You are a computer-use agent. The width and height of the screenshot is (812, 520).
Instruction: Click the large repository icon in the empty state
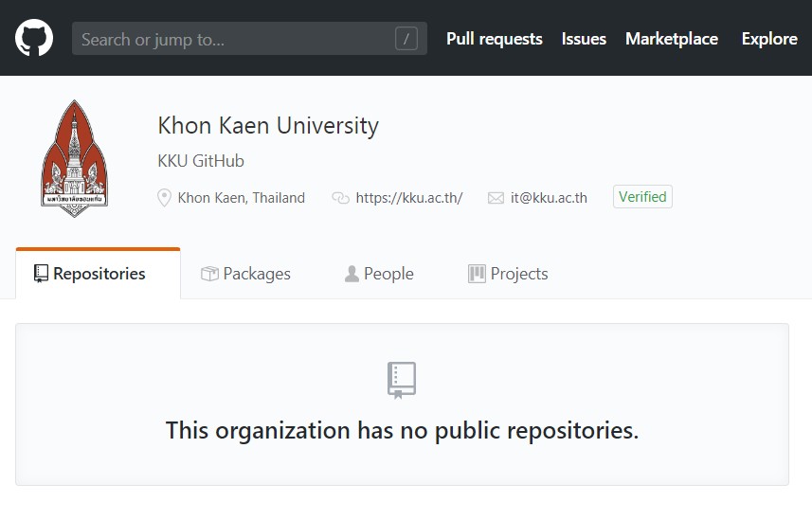coord(402,380)
